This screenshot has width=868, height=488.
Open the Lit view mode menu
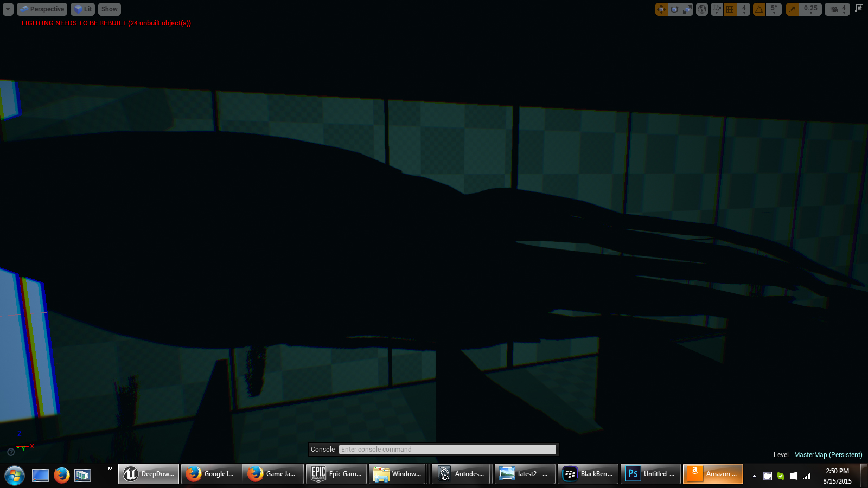[x=82, y=9]
